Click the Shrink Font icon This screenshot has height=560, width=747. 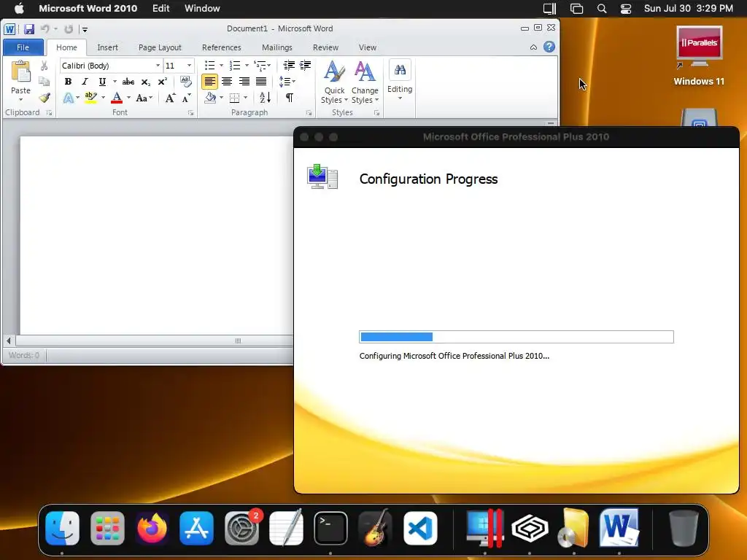(x=186, y=98)
